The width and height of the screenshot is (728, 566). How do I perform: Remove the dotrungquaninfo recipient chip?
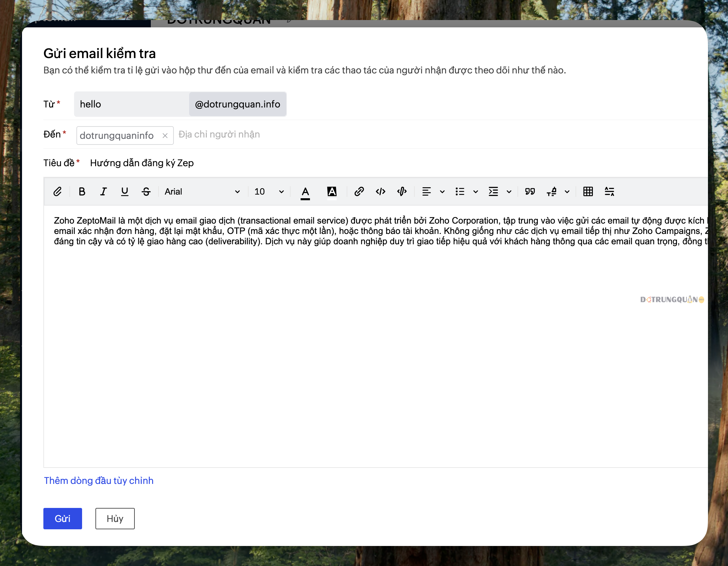(165, 135)
